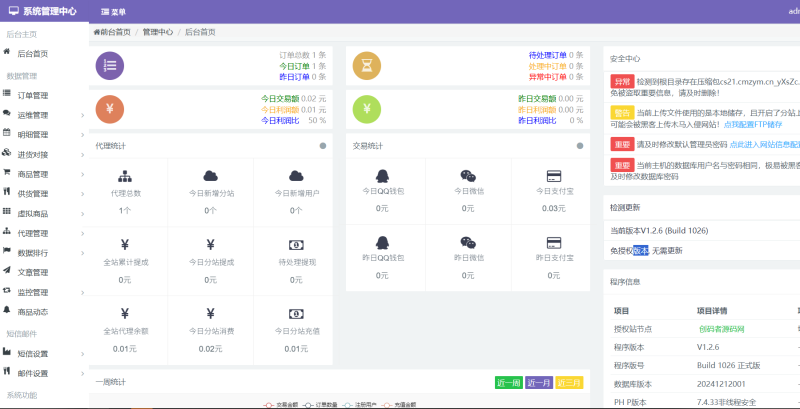Click the 全站代理余额 yen icon

click(125, 314)
